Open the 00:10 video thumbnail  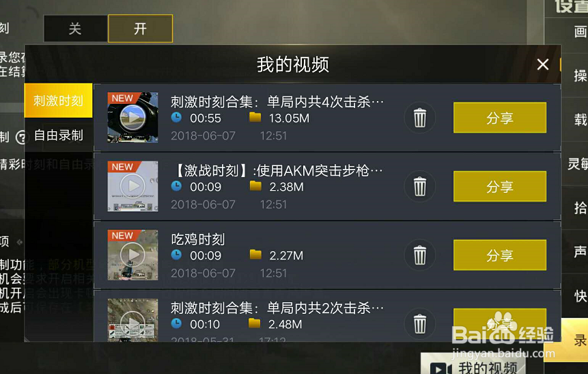click(132, 320)
